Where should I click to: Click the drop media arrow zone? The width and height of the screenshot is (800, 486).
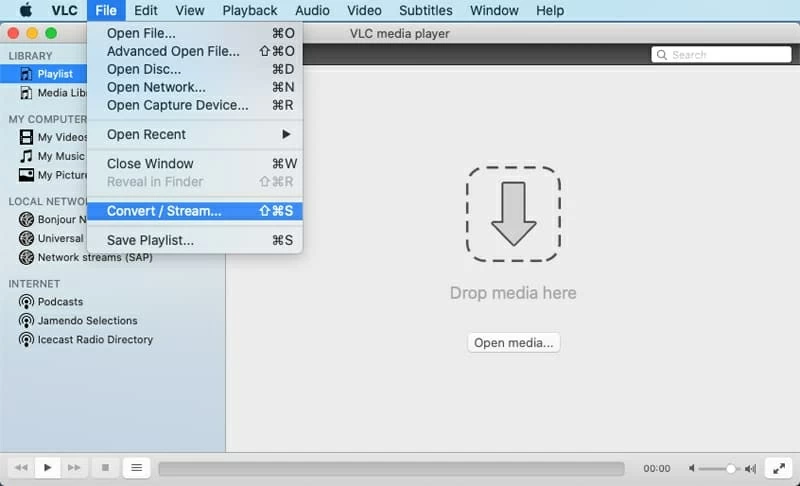(x=513, y=214)
